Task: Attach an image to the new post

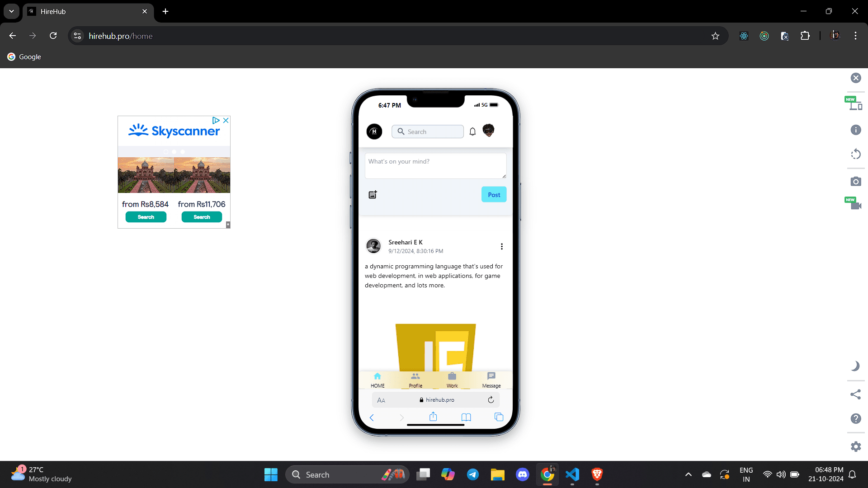Action: click(373, 194)
